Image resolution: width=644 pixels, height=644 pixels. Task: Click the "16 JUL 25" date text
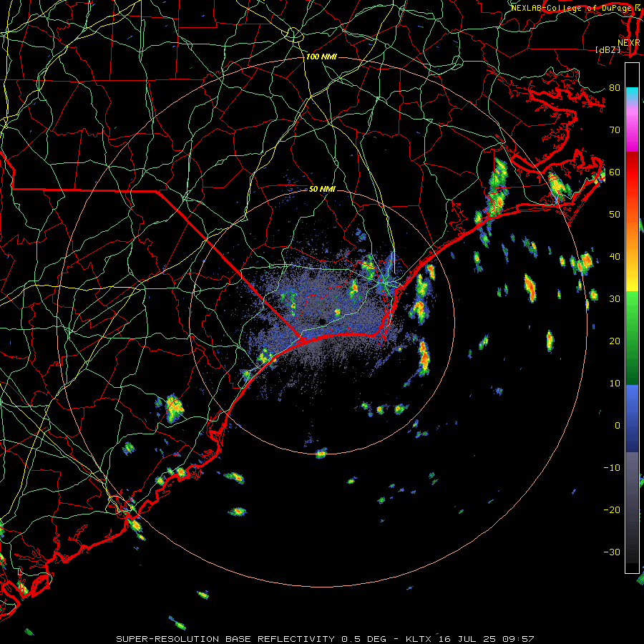coord(467,639)
